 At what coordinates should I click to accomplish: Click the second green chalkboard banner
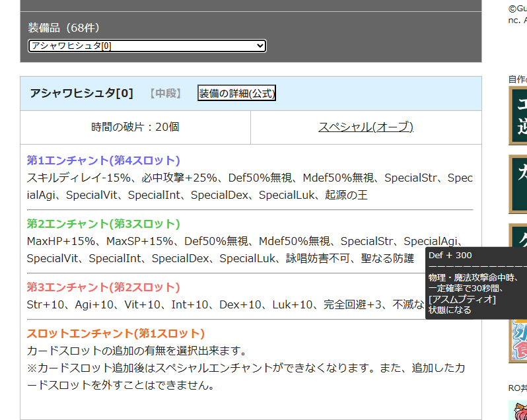click(x=518, y=184)
